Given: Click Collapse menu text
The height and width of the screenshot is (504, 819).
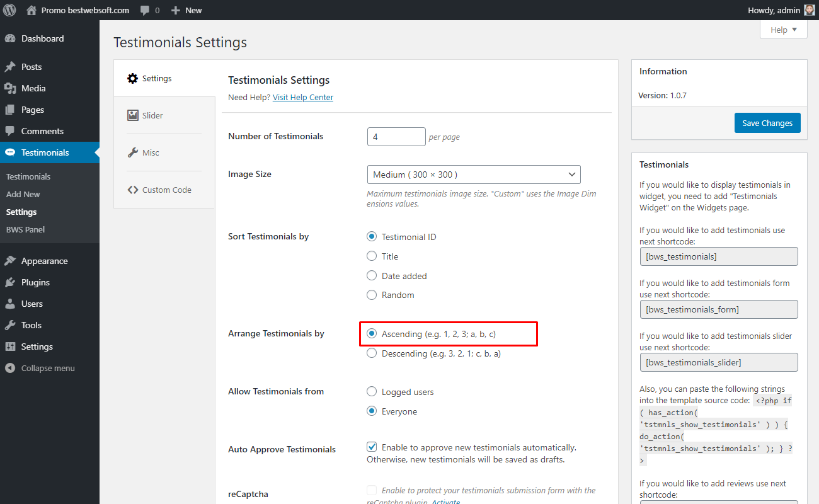Looking at the screenshot, I should click(x=48, y=368).
